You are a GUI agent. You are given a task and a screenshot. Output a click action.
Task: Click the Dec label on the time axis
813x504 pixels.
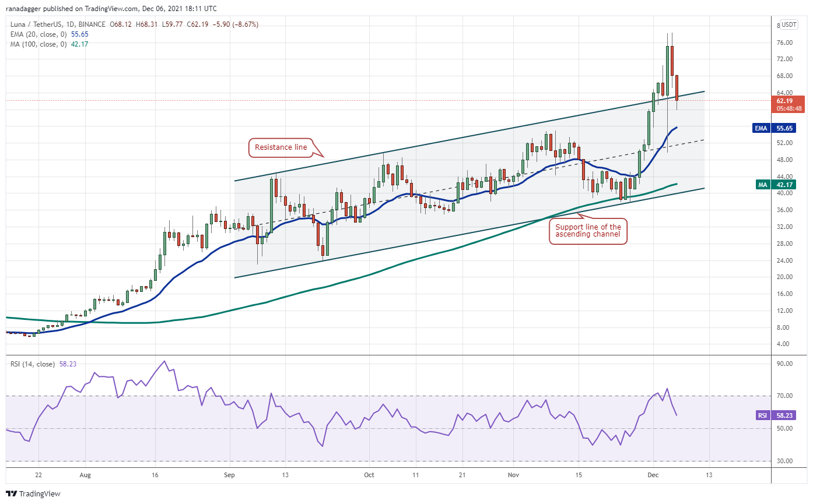[x=653, y=475]
